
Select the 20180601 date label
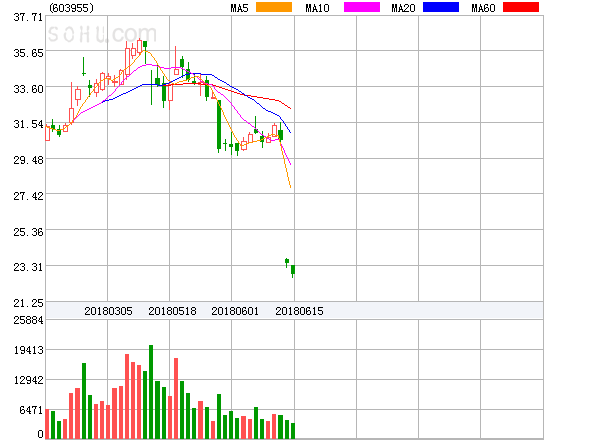(235, 311)
